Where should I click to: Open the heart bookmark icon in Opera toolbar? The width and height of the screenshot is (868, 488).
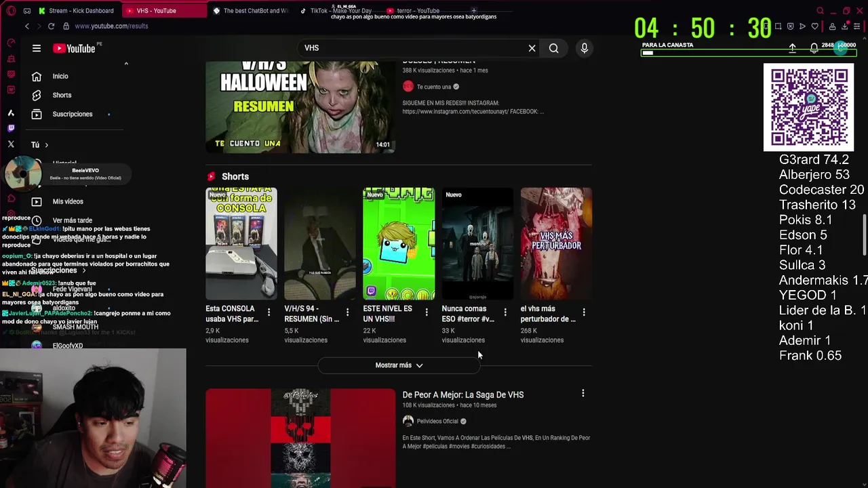coord(814,26)
